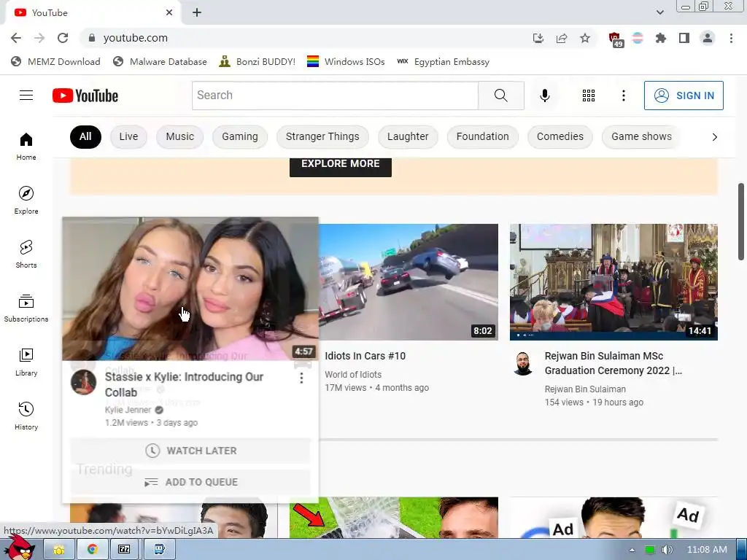Click ADD TO QUEUE on the Kylie video

(190, 482)
